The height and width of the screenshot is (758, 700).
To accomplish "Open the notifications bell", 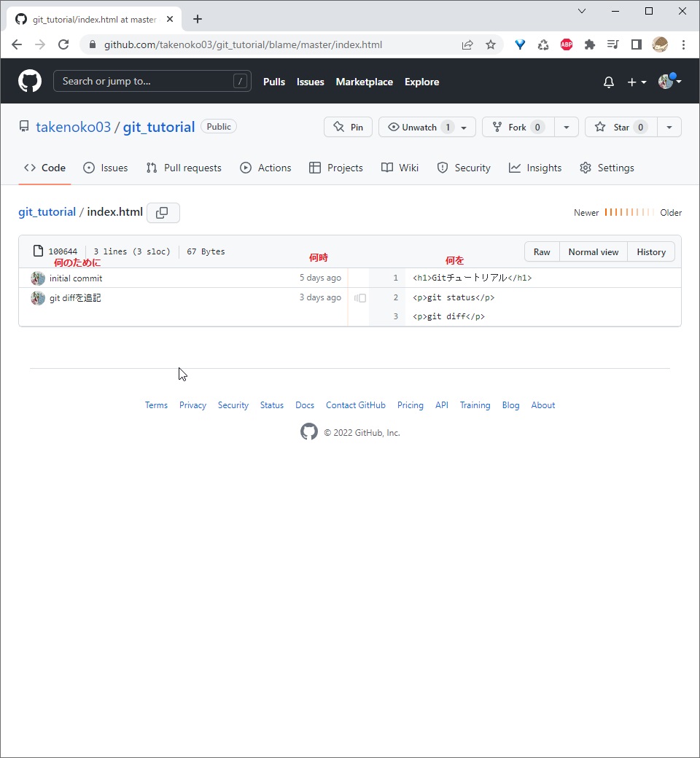I will (x=609, y=82).
